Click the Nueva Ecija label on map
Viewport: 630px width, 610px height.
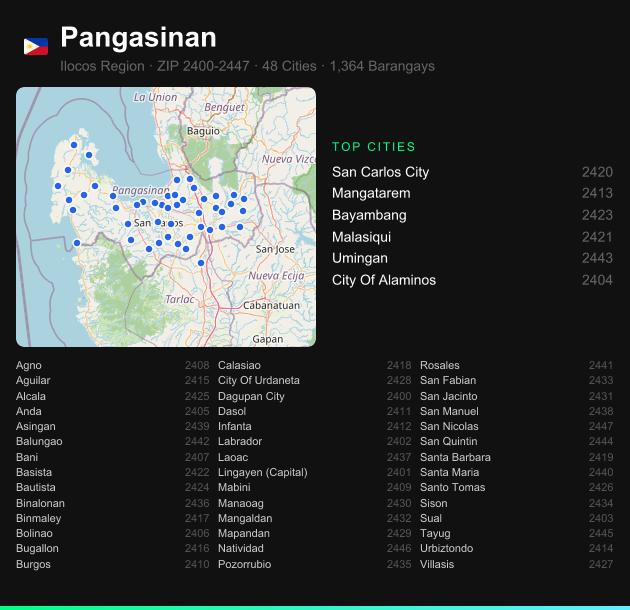point(276,276)
